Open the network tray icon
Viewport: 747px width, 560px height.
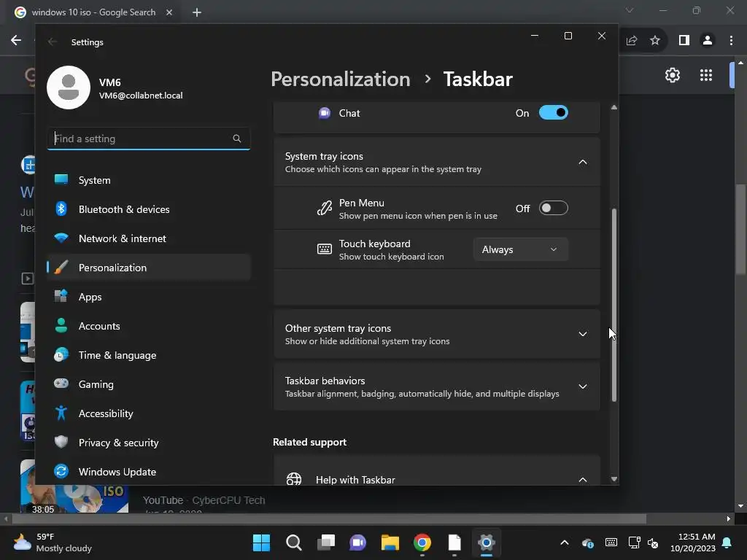[x=634, y=542]
